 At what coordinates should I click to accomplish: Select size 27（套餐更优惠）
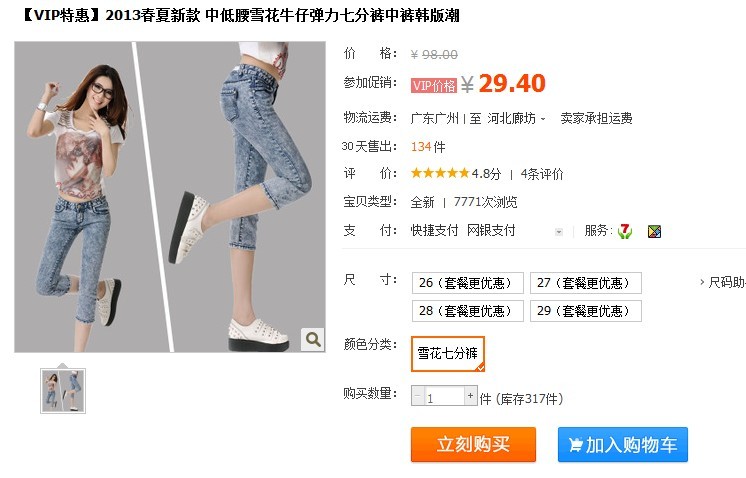pyautogui.click(x=586, y=283)
